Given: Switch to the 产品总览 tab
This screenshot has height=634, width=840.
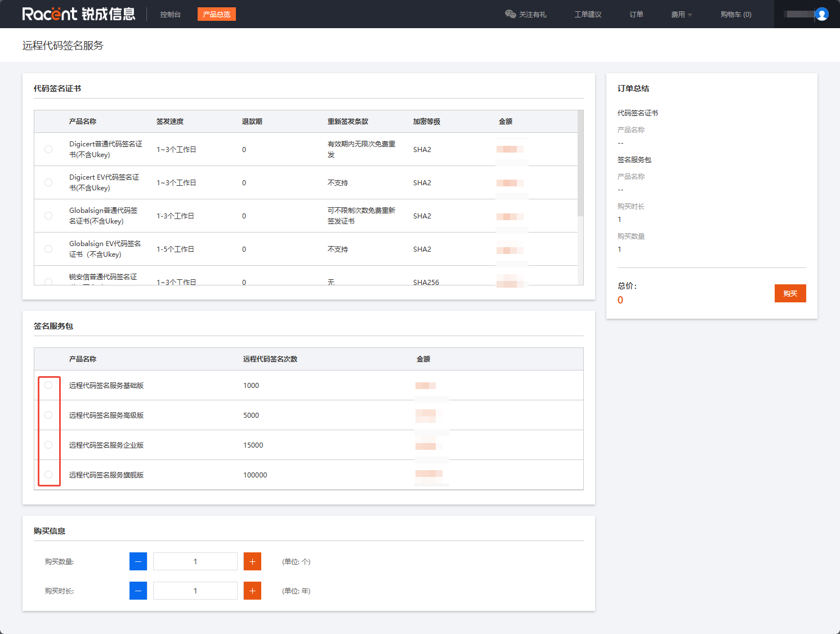Looking at the screenshot, I should 216,15.
